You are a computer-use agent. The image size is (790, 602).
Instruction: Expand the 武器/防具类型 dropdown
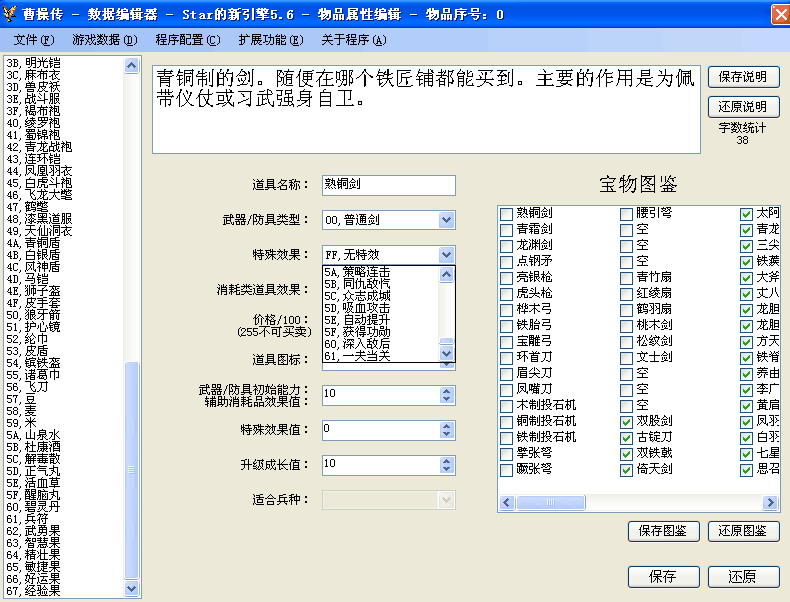coord(446,220)
